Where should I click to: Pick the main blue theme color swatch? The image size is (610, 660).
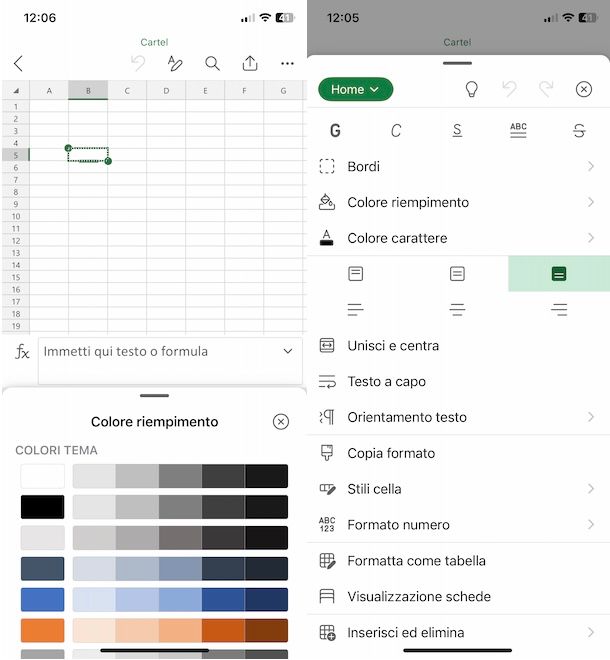pos(43,599)
